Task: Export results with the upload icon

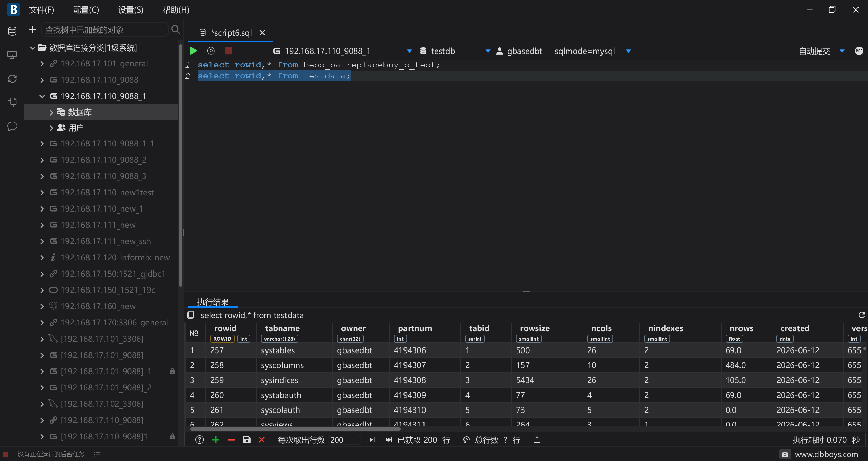Action: [x=537, y=440]
